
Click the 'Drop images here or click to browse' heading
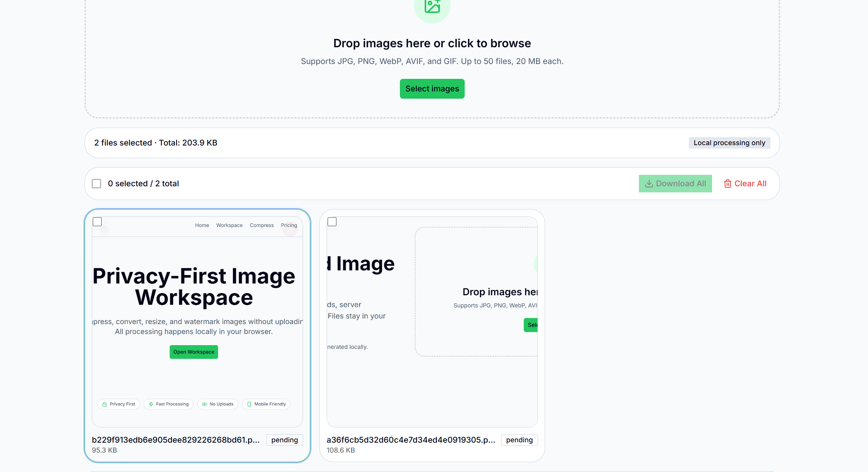(x=432, y=43)
